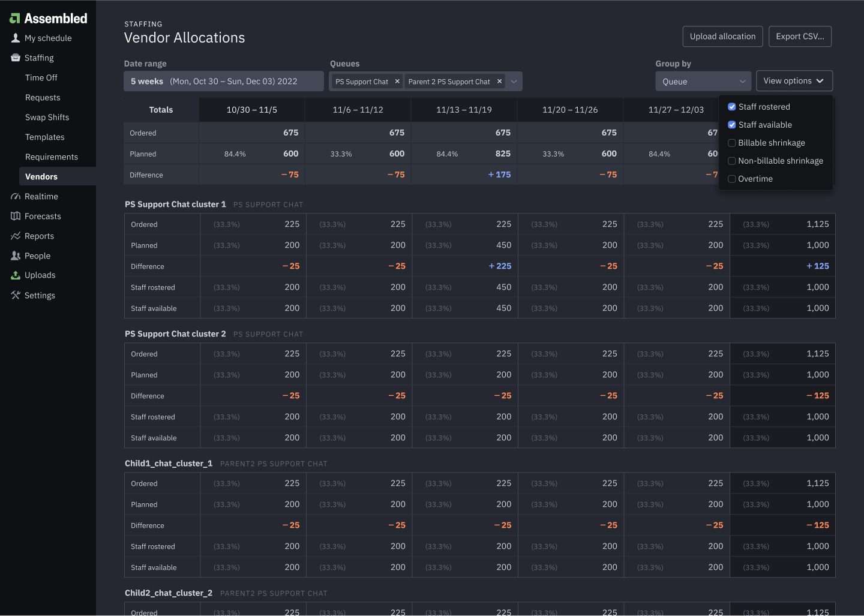Image resolution: width=864 pixels, height=616 pixels.
Task: Click the Assembled logo icon
Action: 15,19
